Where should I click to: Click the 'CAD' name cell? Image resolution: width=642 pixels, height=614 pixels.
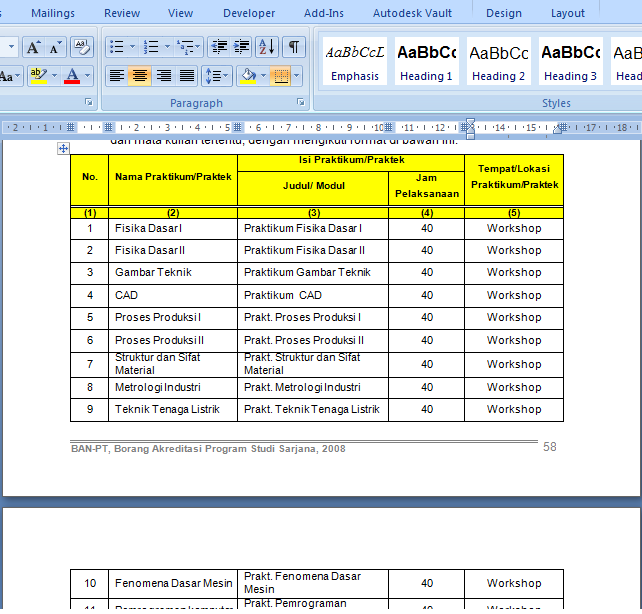click(x=173, y=296)
